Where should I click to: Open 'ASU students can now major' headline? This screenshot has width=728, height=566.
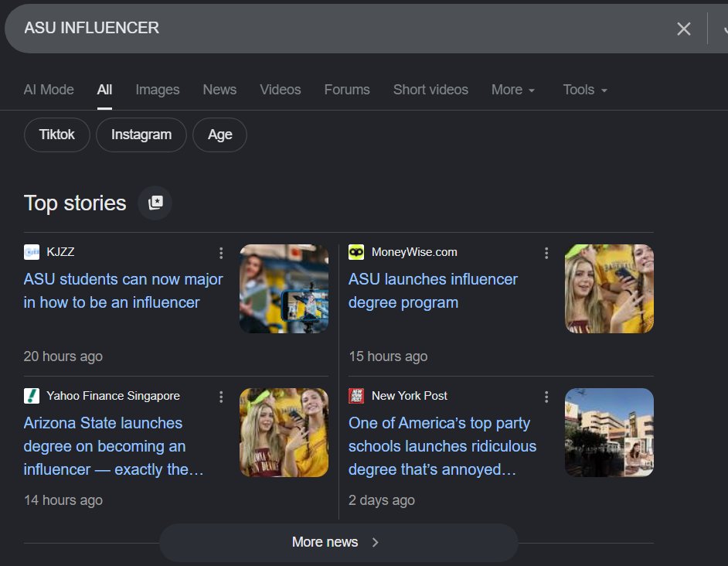(x=123, y=291)
